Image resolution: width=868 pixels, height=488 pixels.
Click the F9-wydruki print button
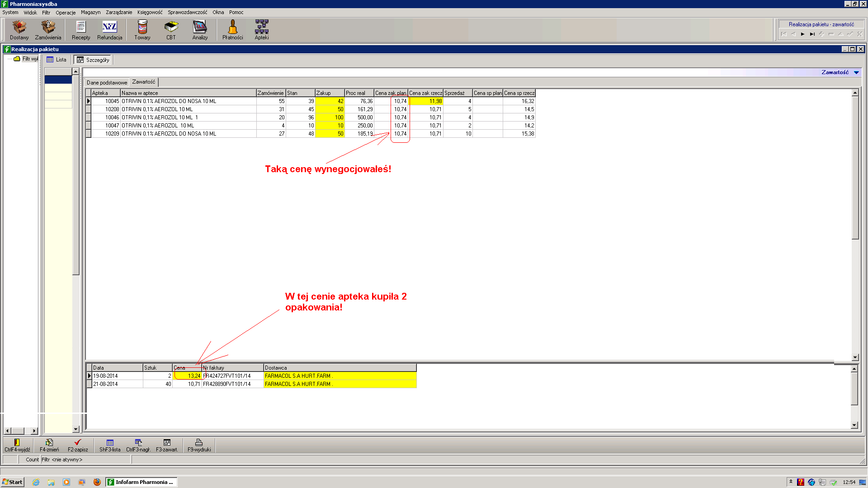(199, 445)
